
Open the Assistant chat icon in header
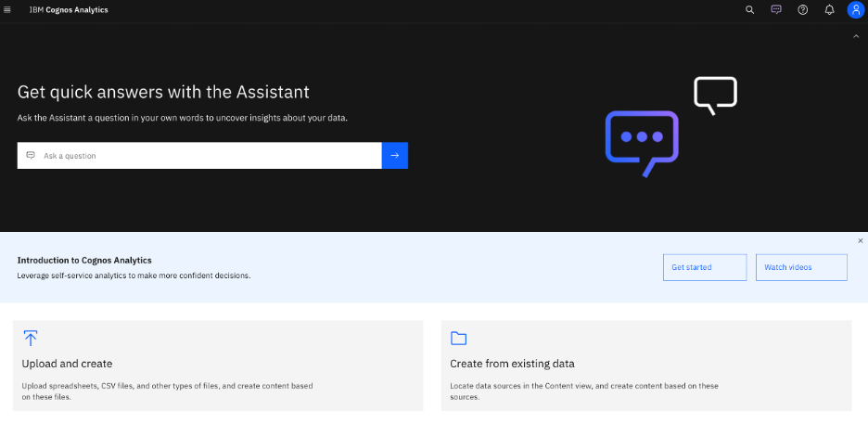pos(776,9)
